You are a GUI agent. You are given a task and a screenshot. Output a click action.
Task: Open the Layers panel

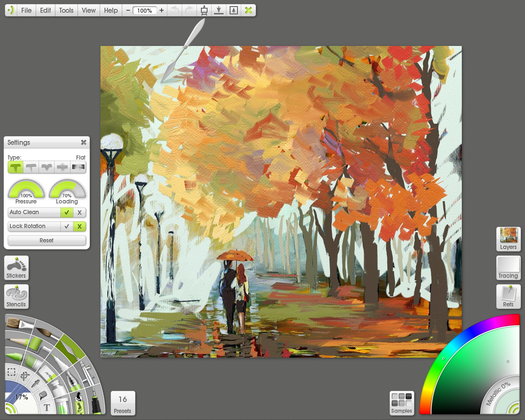coord(508,239)
